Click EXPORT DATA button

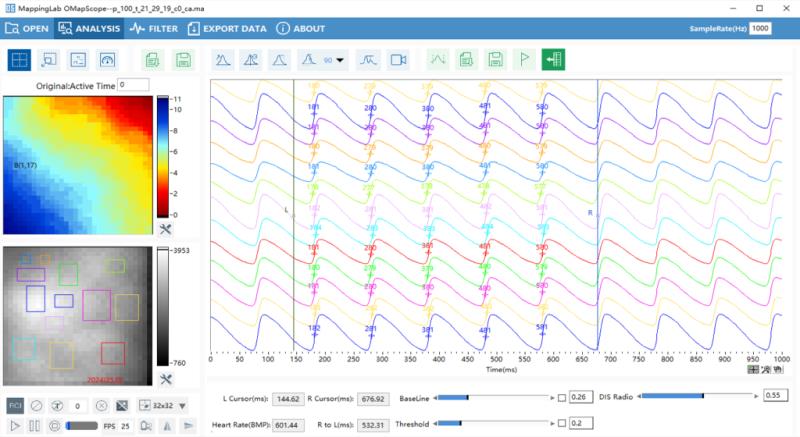click(x=226, y=29)
